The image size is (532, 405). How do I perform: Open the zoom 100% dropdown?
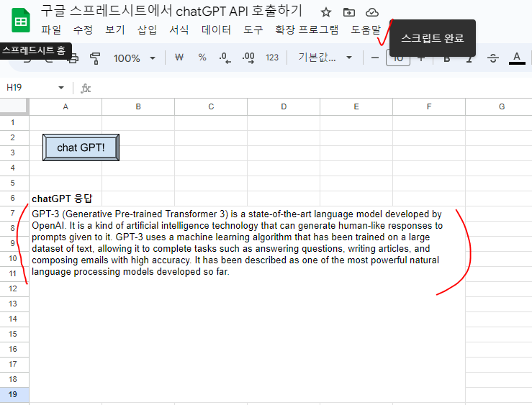135,58
